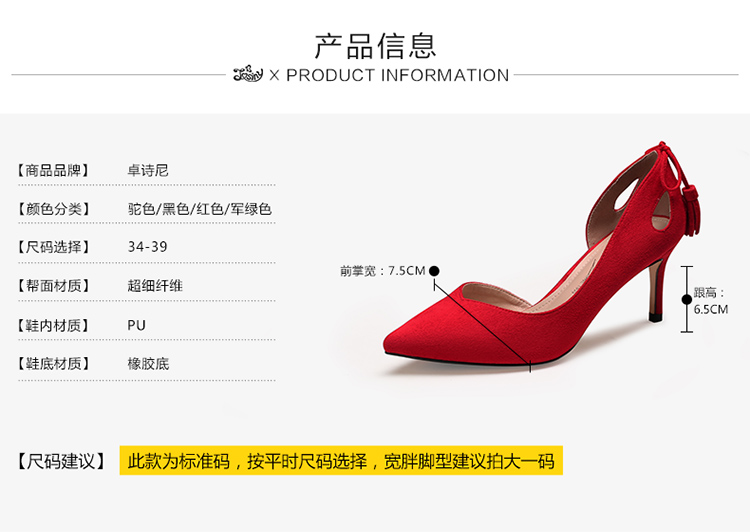Click the black heel tip of the shoe
750x532 pixels.
(x=655, y=317)
